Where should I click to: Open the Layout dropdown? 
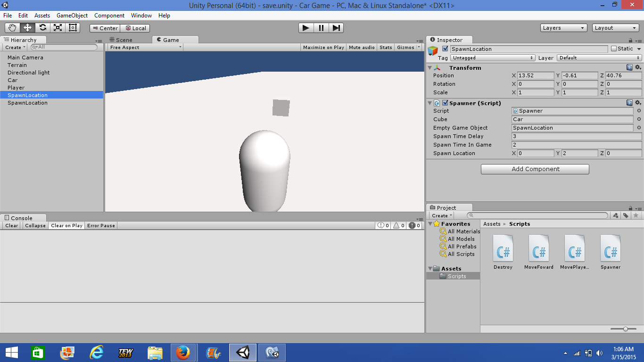click(616, 28)
